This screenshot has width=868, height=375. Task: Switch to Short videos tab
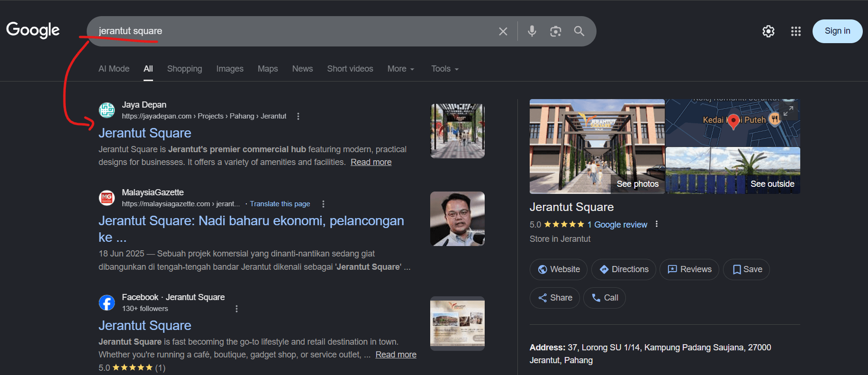click(x=350, y=69)
